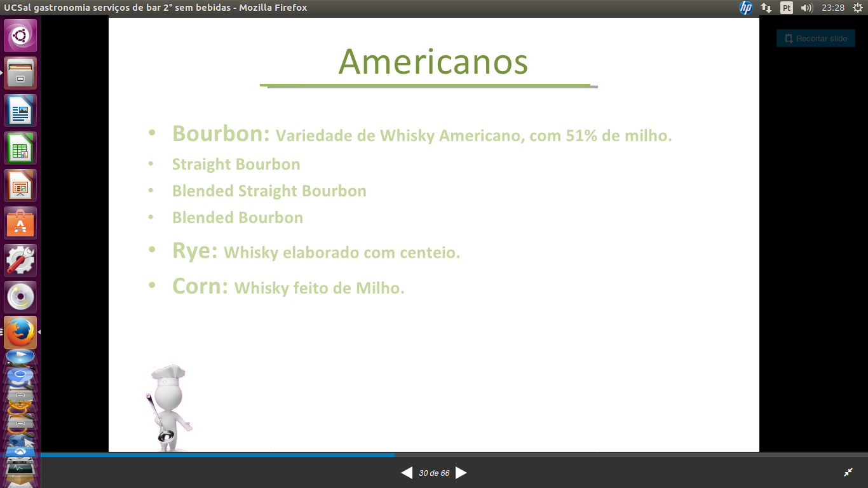Screen dimensions: 868x488
Task: Click the Recortar slide button
Action: 816,39
